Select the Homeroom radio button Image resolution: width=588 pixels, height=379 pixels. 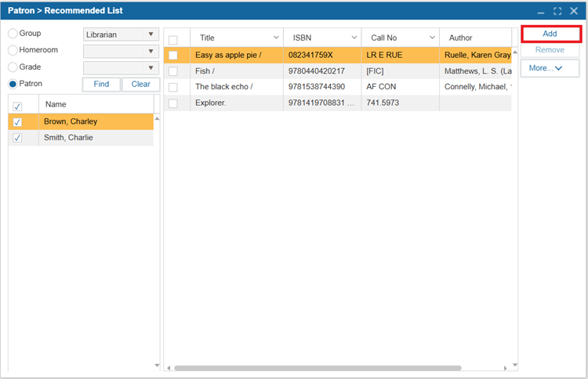(13, 50)
